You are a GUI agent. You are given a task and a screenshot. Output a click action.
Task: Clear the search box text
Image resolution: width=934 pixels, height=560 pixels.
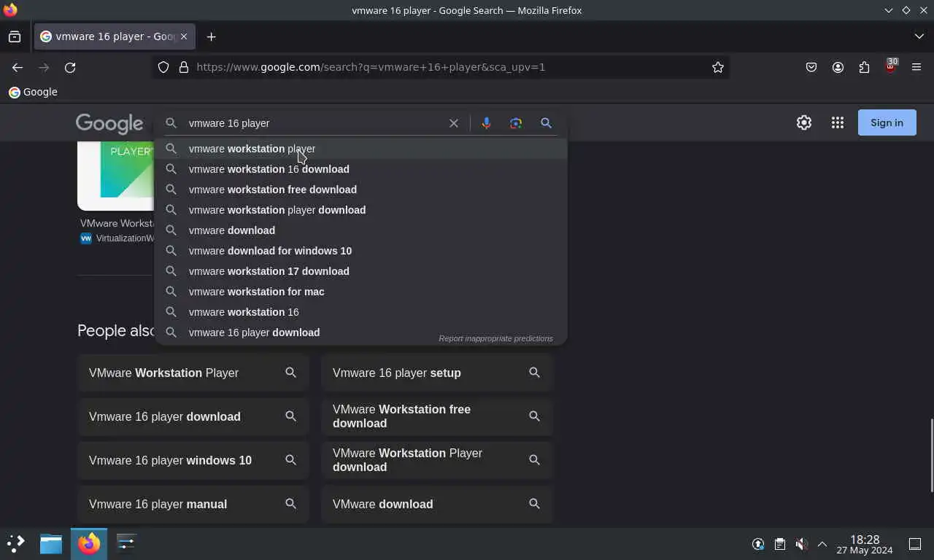click(454, 123)
